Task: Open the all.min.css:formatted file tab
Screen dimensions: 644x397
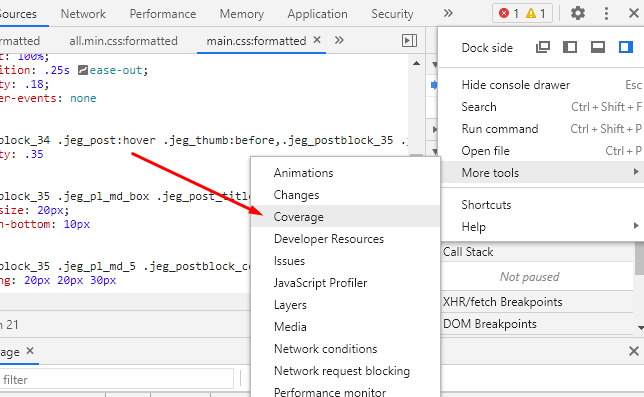Action: (123, 41)
